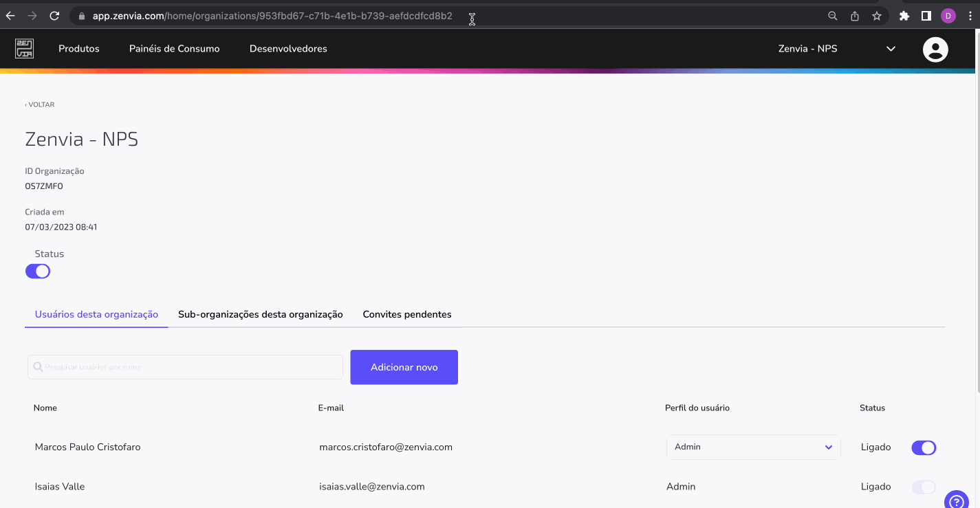This screenshot has width=980, height=508.
Task: Open the user account avatar icon
Action: 935,49
